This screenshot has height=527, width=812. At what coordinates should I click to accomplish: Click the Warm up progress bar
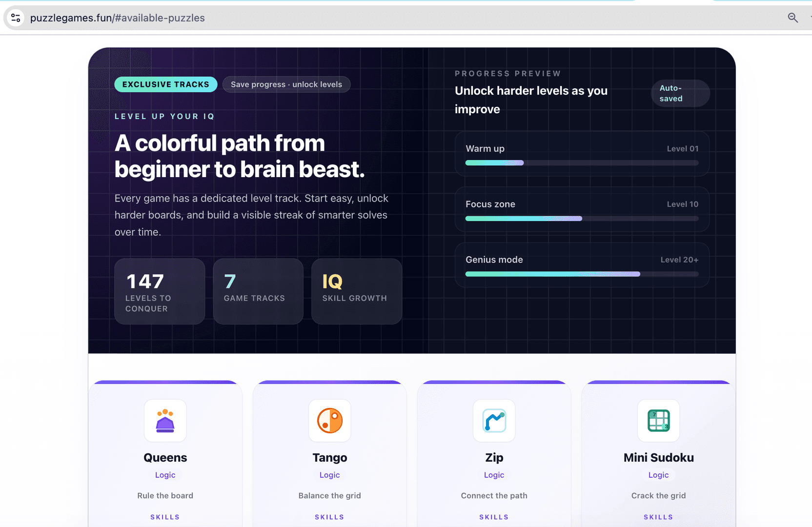[x=582, y=163]
